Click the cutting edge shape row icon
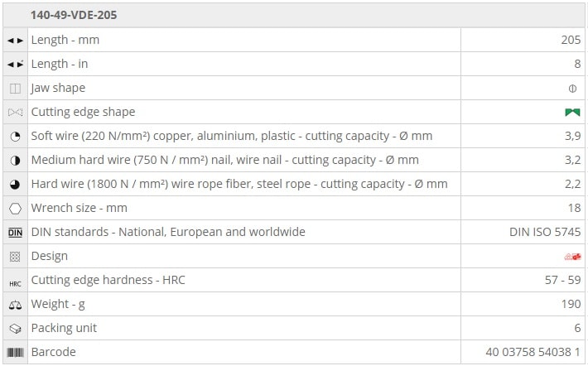 tap(15, 112)
